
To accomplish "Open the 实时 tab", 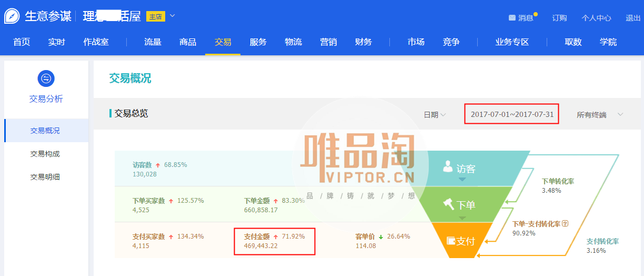I will click(56, 42).
